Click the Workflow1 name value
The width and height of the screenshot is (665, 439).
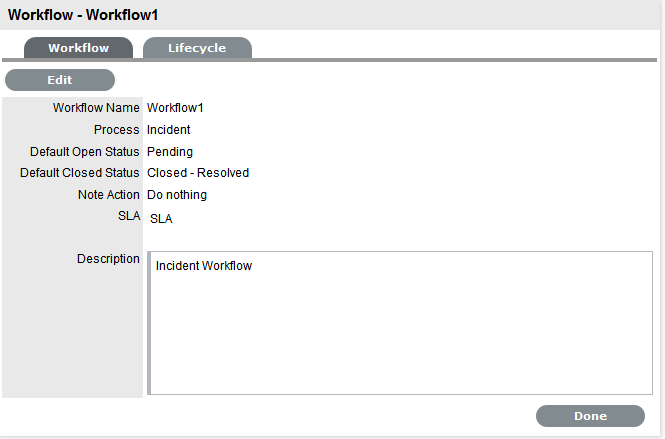tap(175, 108)
